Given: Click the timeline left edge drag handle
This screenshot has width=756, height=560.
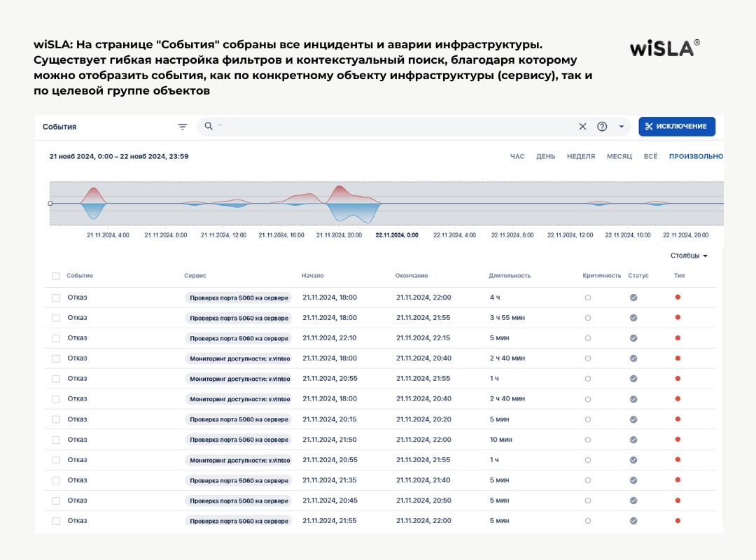Looking at the screenshot, I should (50, 204).
